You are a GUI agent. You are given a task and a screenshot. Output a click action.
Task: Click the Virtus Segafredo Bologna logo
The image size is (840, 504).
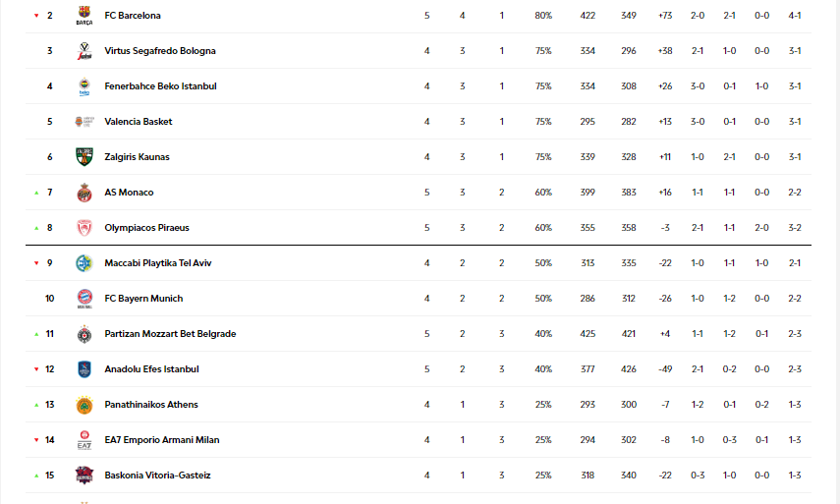coord(84,51)
